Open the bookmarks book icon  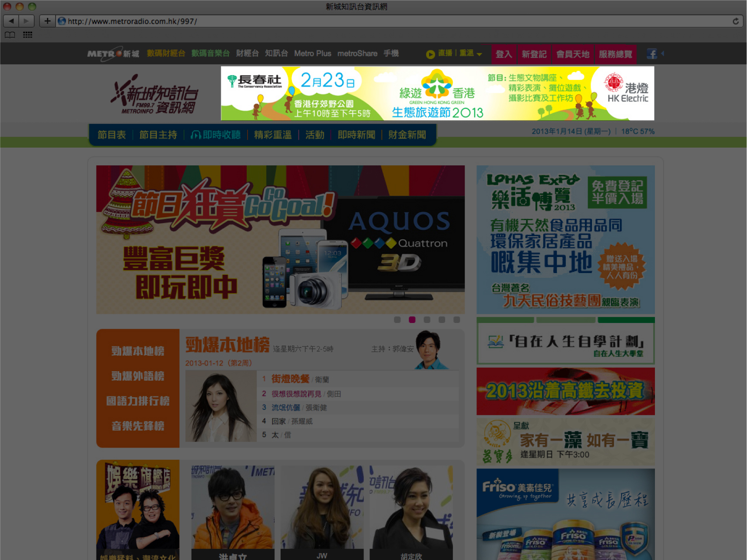pos(10,35)
